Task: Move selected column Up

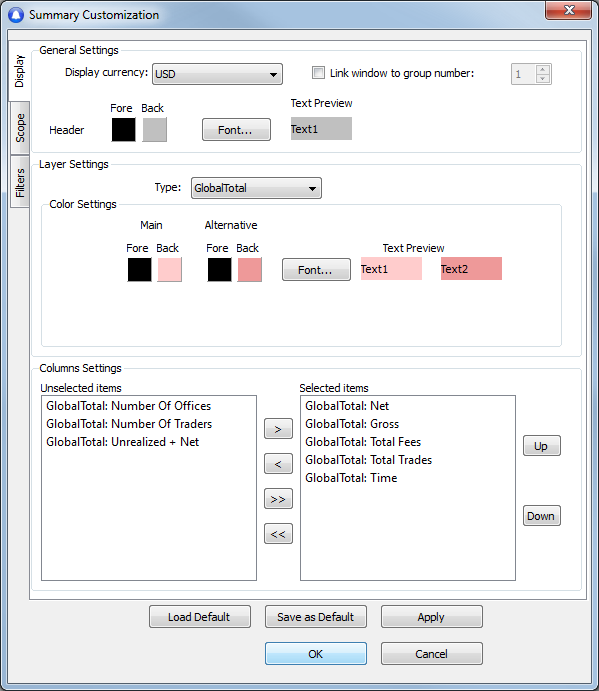Action: 542,446
